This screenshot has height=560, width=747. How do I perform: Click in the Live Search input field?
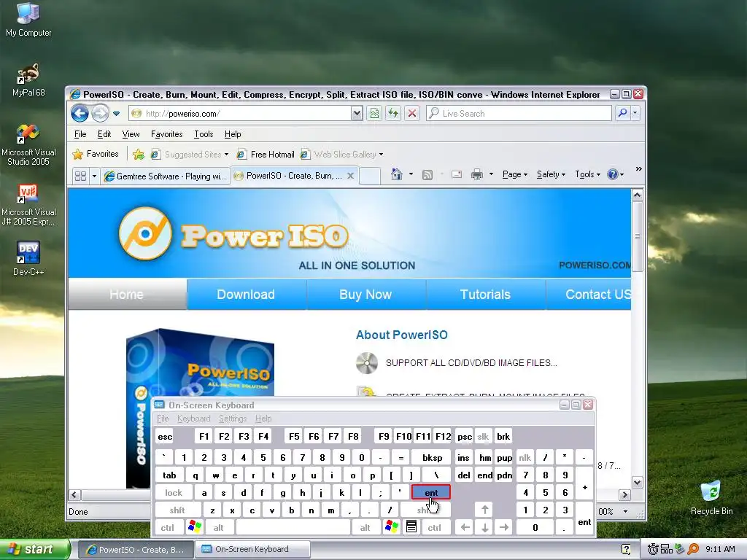click(x=519, y=113)
